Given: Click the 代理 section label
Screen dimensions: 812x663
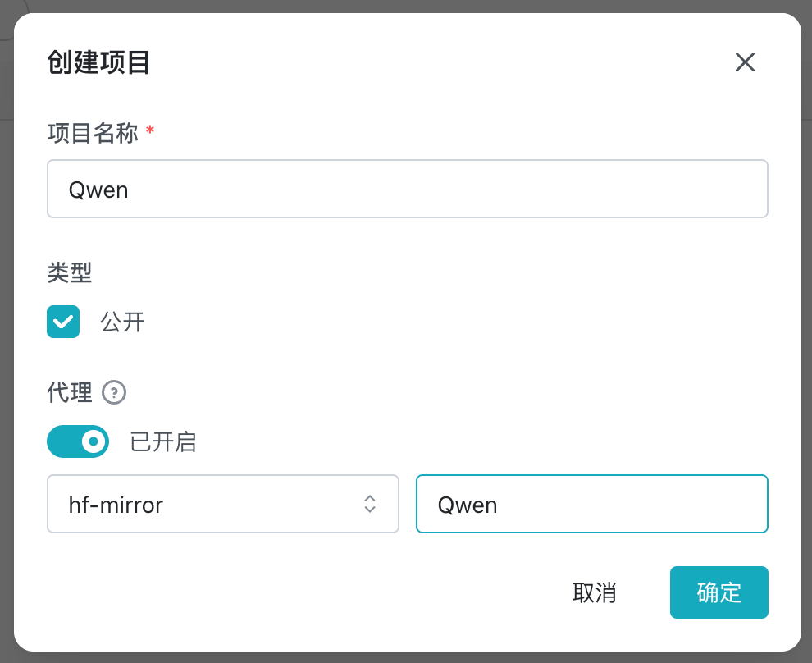Looking at the screenshot, I should (x=70, y=392).
